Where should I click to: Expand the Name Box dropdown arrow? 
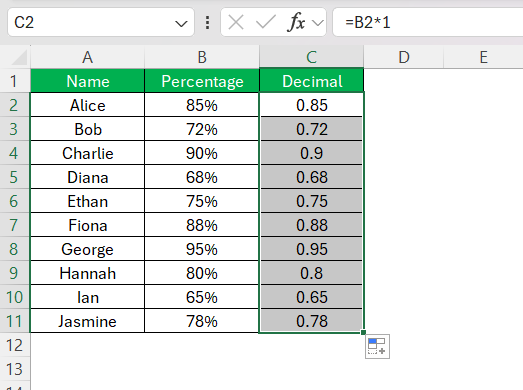click(x=181, y=23)
